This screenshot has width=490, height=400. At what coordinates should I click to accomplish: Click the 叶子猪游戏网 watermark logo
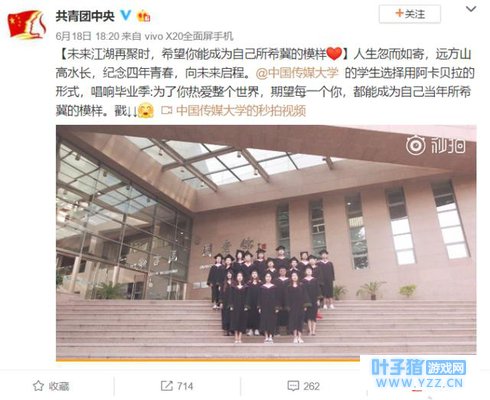tap(419, 374)
